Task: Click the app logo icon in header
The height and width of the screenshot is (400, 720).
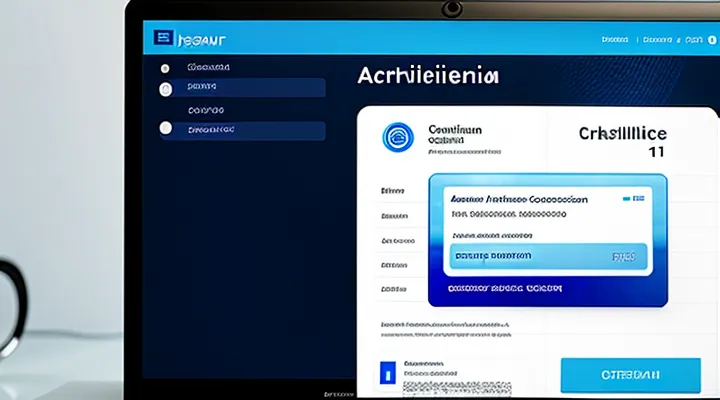Action: tap(161, 38)
